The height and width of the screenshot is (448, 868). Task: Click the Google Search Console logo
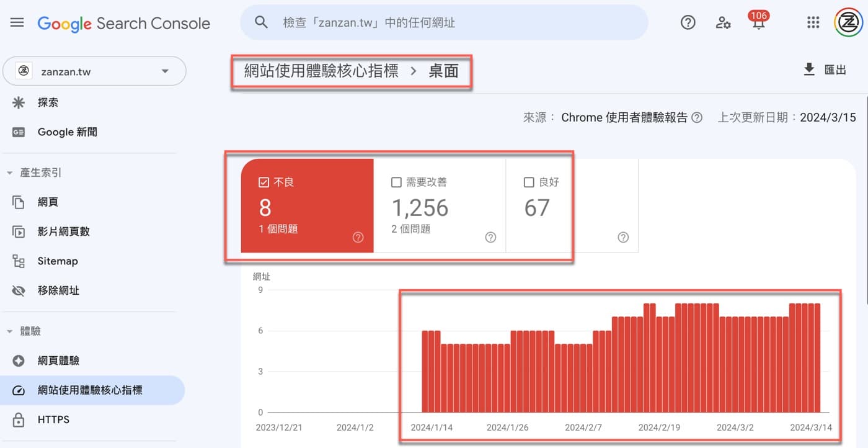[124, 24]
